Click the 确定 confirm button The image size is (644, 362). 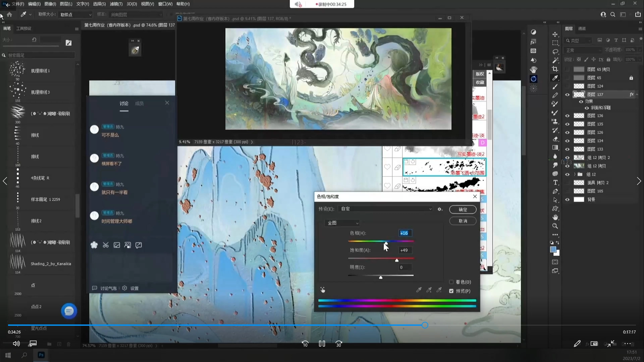coord(463,209)
